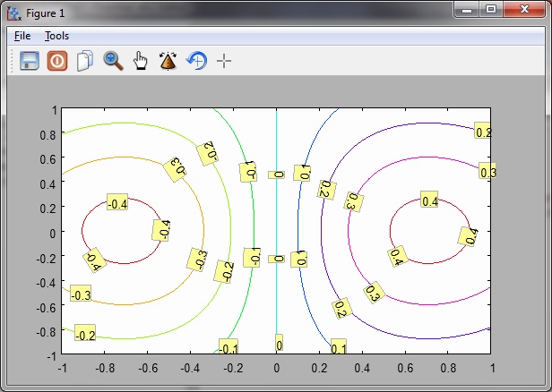
Task: Click the -0.3 label near left edge
Action: click(81, 294)
